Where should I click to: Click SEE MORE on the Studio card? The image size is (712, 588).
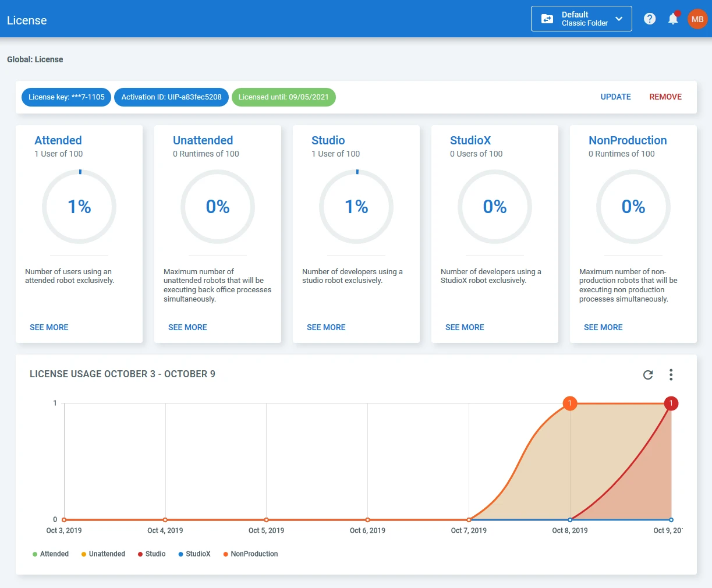pyautogui.click(x=326, y=327)
